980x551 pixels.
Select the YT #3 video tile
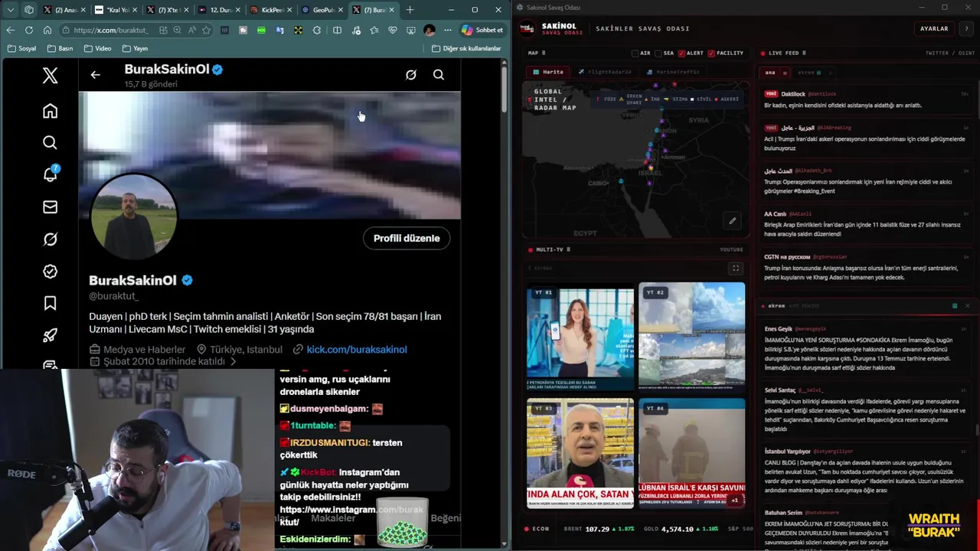580,452
